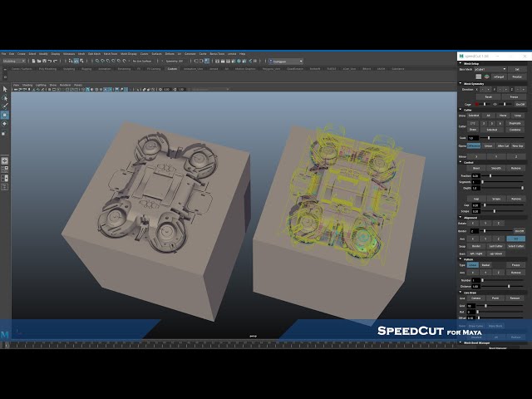
Task: Collapse the Mesh Setup section
Action: click(x=461, y=63)
